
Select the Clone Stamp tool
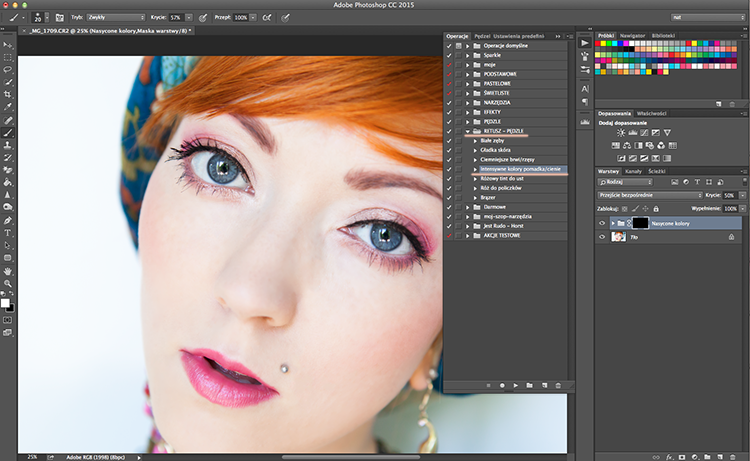pyautogui.click(x=8, y=145)
